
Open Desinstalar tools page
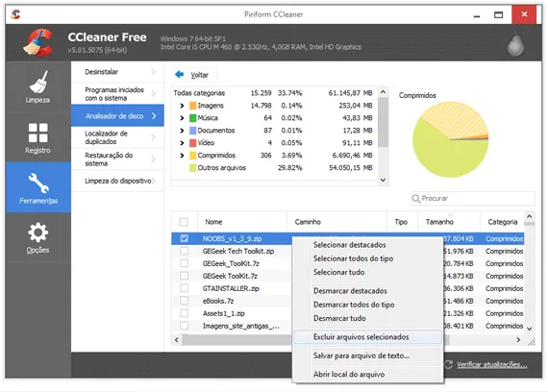coord(117,72)
